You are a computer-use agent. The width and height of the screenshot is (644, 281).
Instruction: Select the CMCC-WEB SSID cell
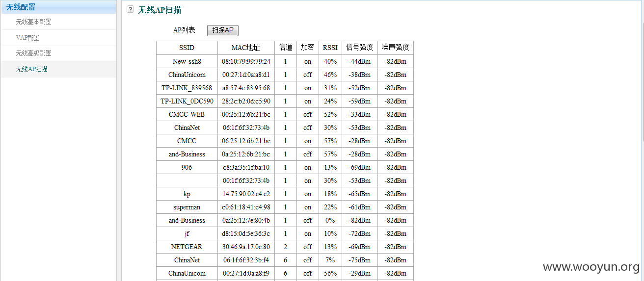click(x=187, y=114)
